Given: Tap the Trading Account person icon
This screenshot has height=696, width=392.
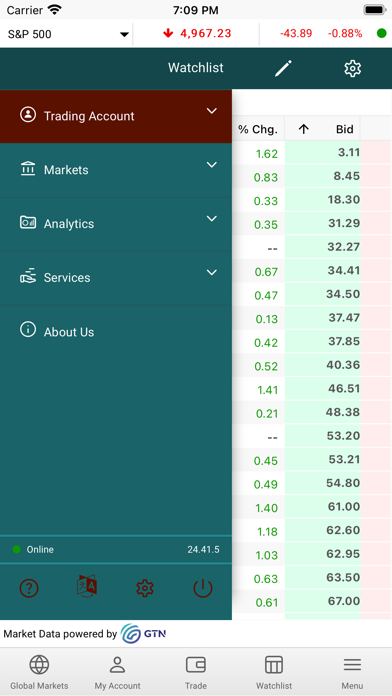Looking at the screenshot, I should 28,115.
